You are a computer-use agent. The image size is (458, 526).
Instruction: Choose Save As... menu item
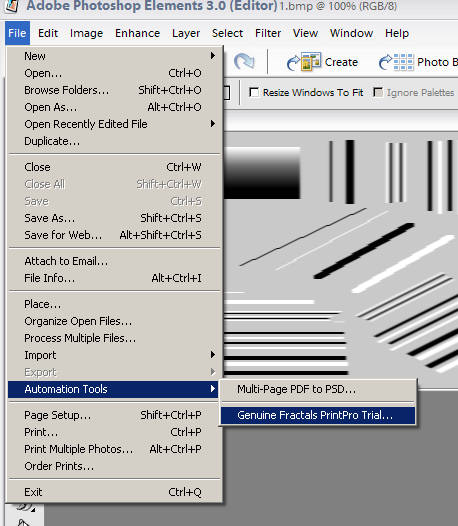114,218
